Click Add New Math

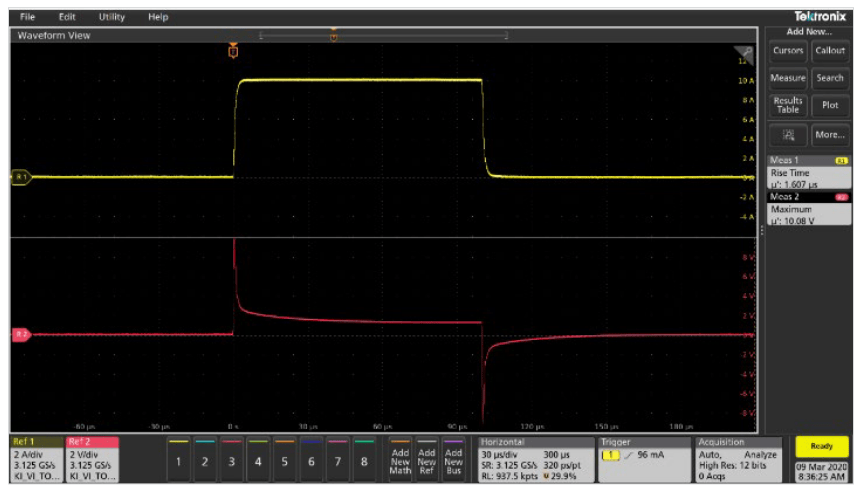[400, 461]
